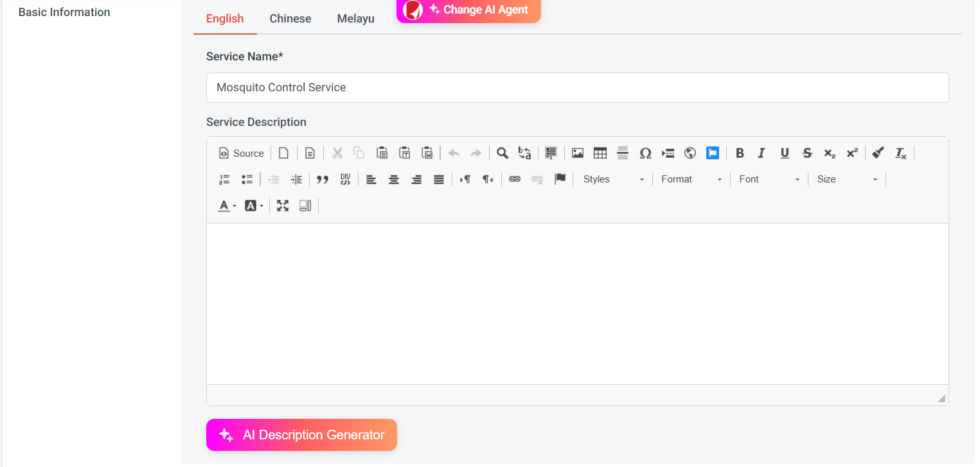This screenshot has height=467, width=980.
Task: Switch to Source editing mode
Action: [x=241, y=153]
